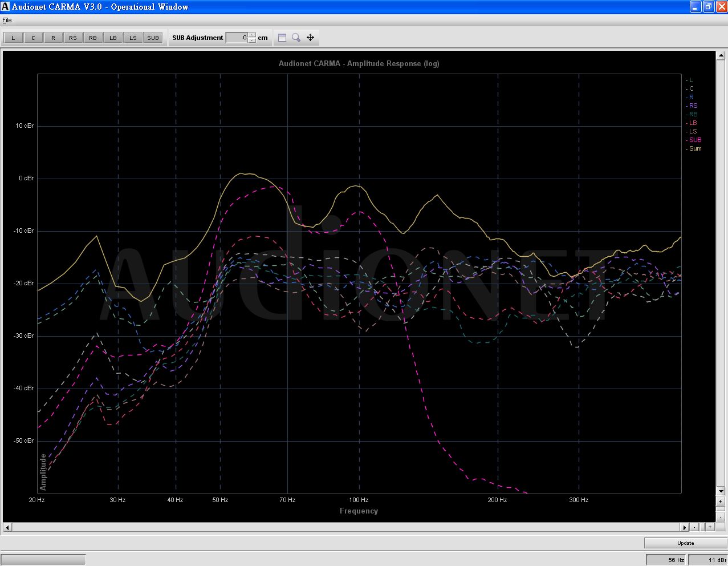Viewport: 728px width, 566px height.
Task: Click the Update button
Action: pos(686,543)
